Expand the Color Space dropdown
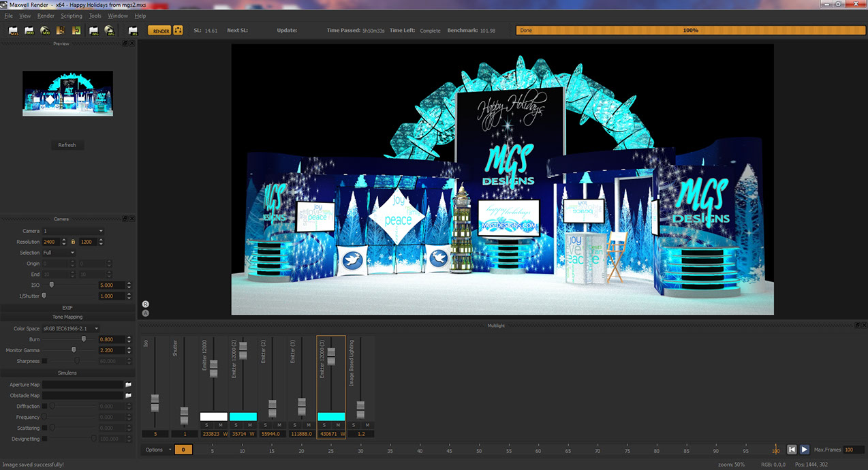The image size is (868, 470). click(x=71, y=328)
